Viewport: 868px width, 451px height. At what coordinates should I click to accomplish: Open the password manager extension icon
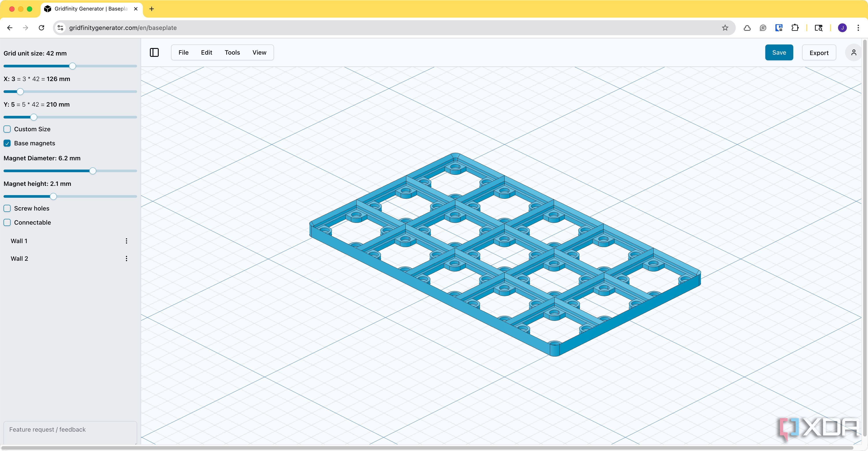point(779,28)
